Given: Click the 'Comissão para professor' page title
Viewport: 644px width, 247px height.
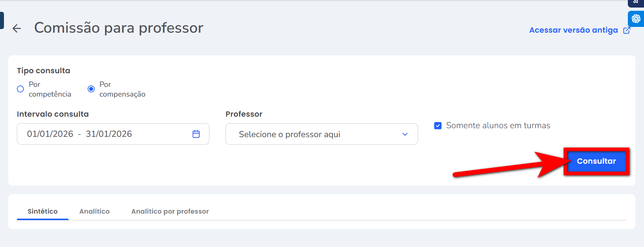Looking at the screenshot, I should (x=119, y=28).
